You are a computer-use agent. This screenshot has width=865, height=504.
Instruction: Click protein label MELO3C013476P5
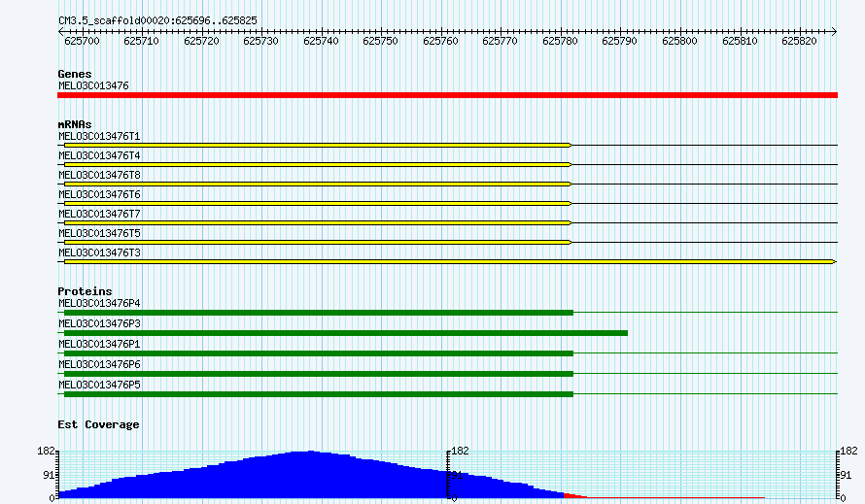tap(99, 385)
